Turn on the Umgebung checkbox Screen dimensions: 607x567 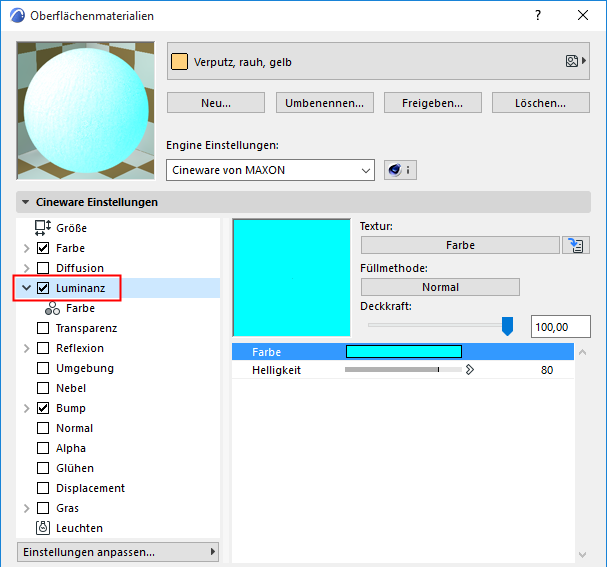(x=43, y=368)
